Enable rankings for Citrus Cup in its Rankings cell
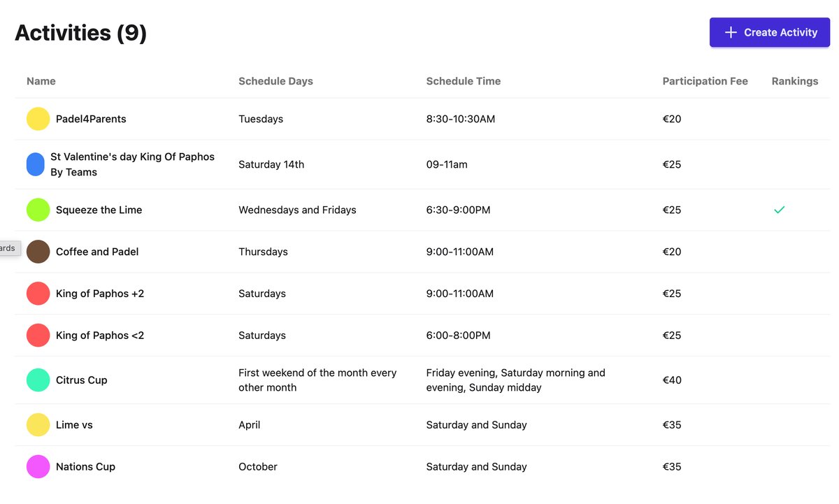Screen dimensions: 839x504 click(x=779, y=380)
